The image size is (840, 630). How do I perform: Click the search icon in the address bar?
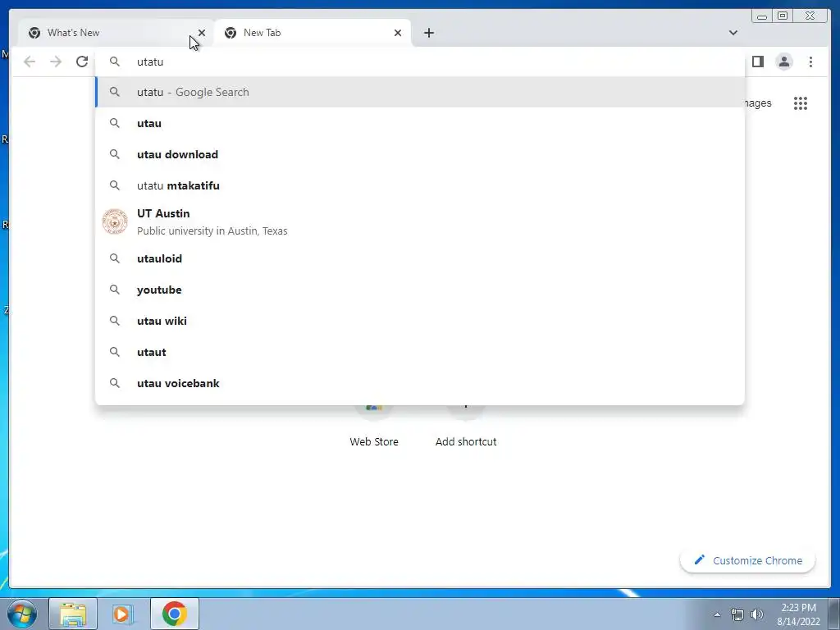pos(115,62)
